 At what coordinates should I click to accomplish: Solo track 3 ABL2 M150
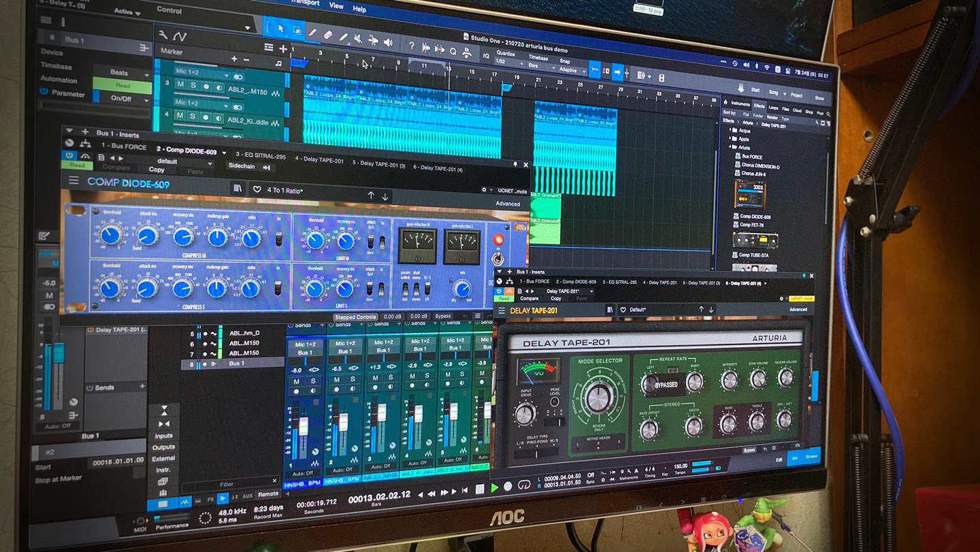[x=193, y=85]
